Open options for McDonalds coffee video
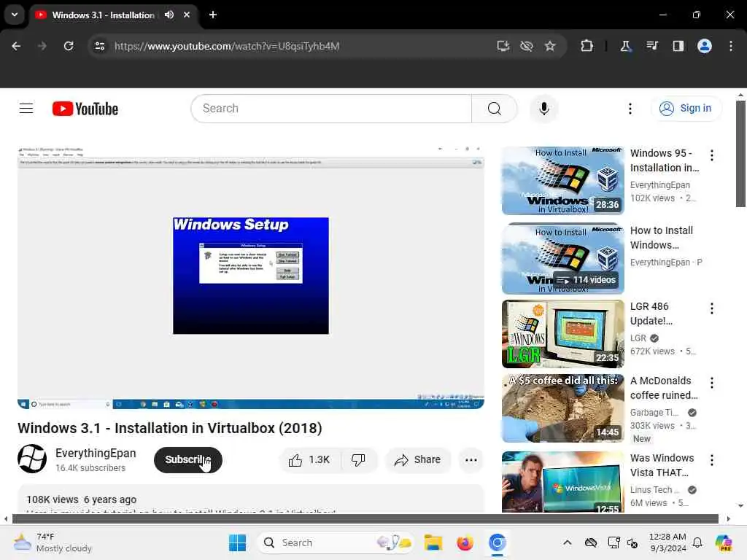 tap(712, 383)
